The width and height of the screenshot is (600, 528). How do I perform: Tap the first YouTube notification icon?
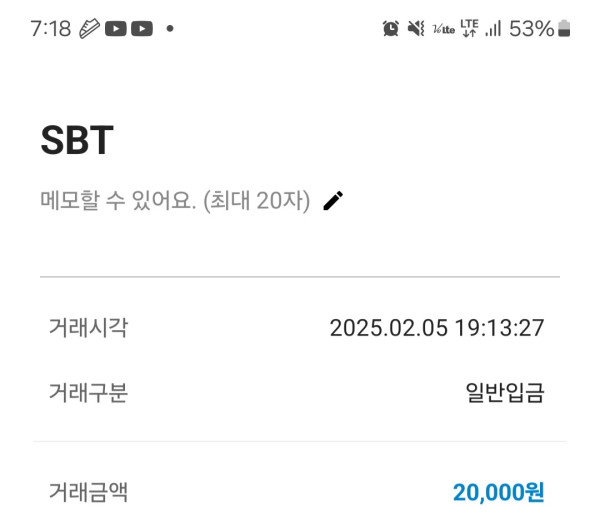pos(116,29)
